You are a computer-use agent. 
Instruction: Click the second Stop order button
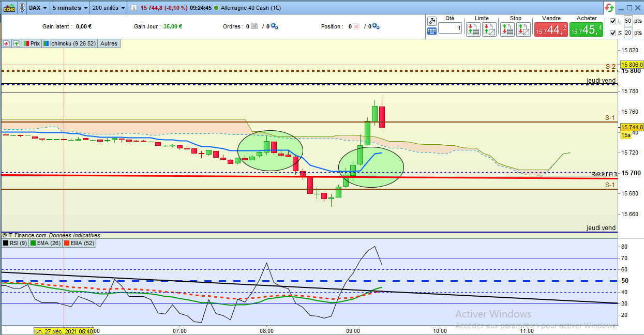pyautogui.click(x=523, y=29)
